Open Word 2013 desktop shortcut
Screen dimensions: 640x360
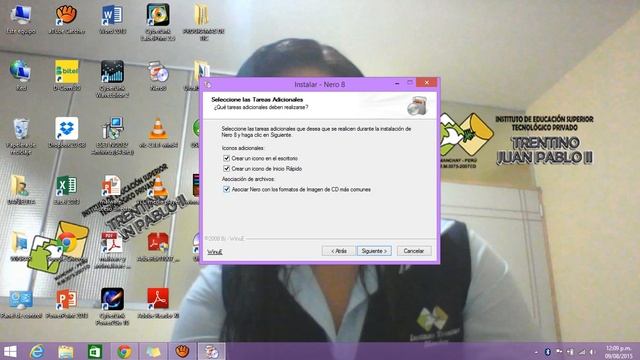[112, 19]
